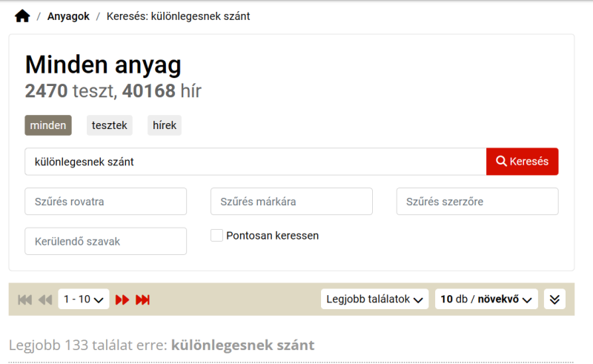Click the red Keresés search button
This screenshot has width=593, height=364.
(x=523, y=162)
